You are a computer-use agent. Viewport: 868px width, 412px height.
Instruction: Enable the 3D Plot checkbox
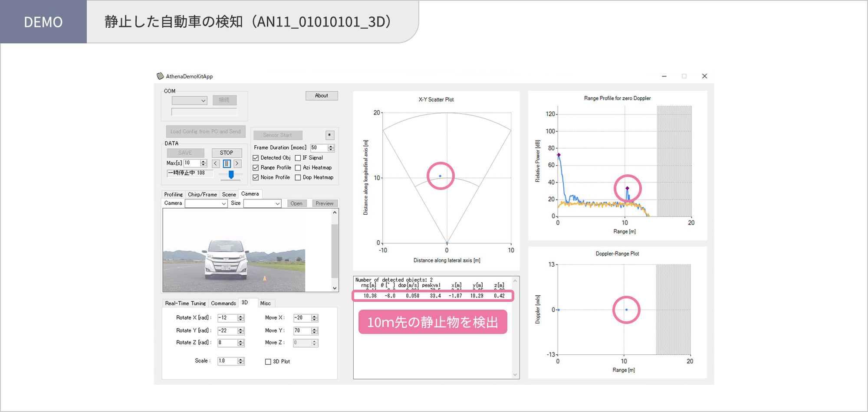(268, 362)
